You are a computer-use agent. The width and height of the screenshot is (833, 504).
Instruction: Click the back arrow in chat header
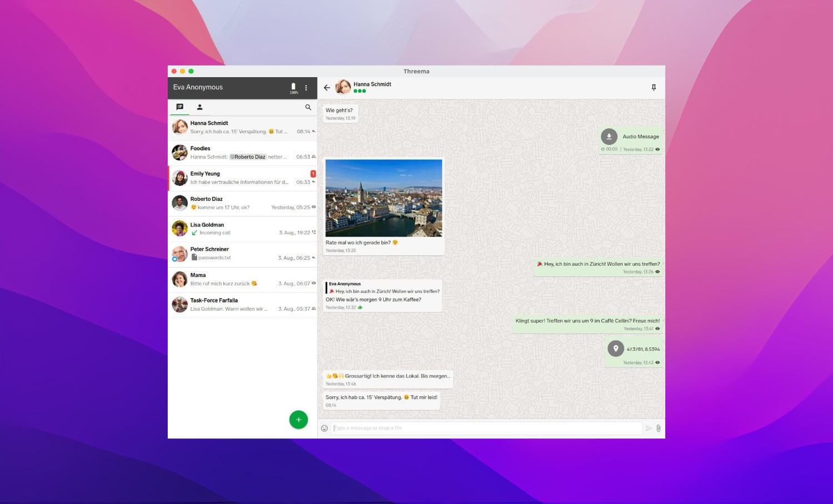click(327, 88)
